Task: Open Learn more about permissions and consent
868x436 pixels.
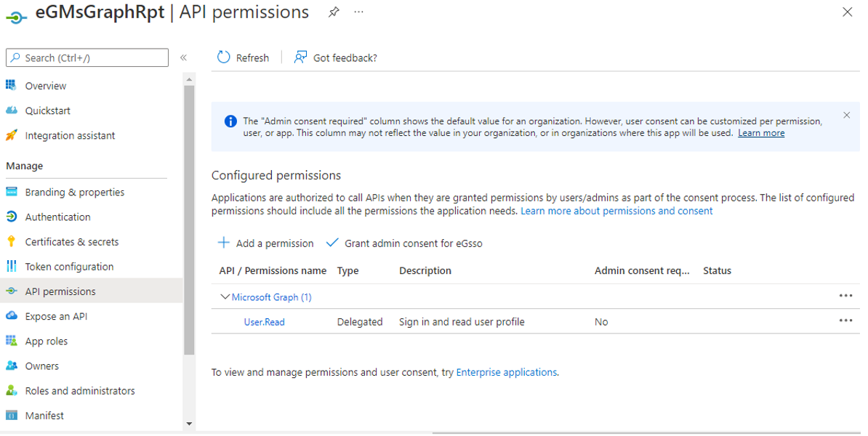Action: point(616,211)
